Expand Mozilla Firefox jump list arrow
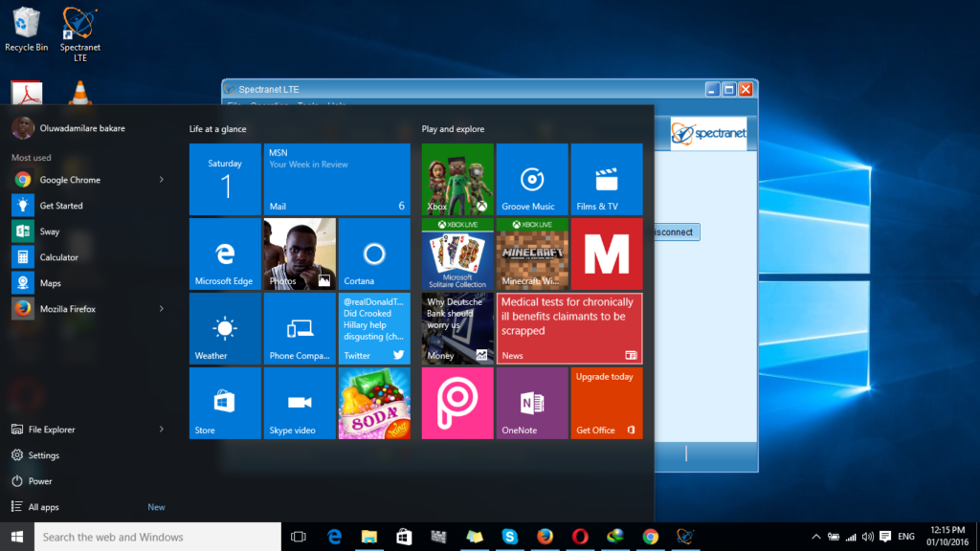This screenshot has height=551, width=980. (161, 309)
